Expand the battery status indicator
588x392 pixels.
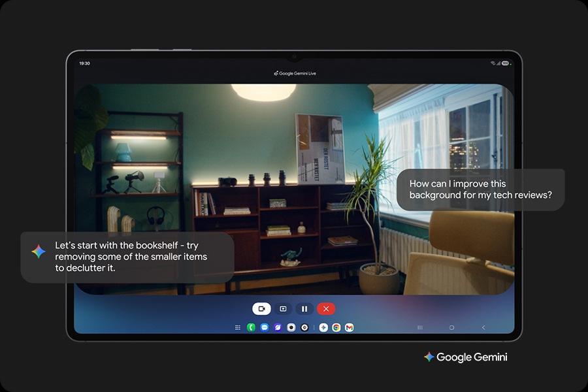coord(506,63)
